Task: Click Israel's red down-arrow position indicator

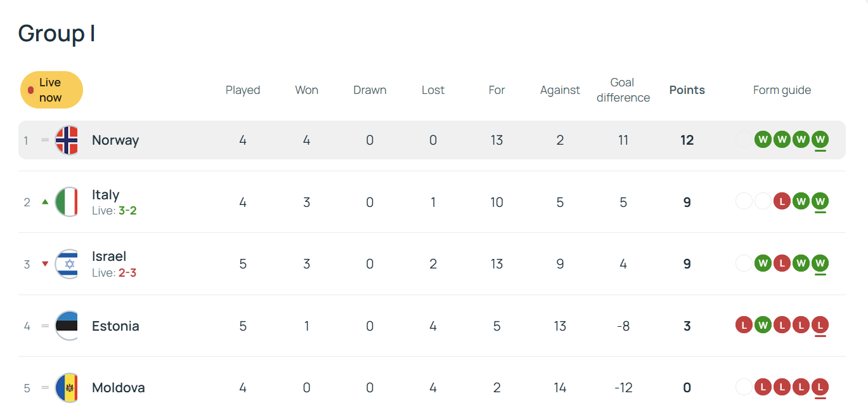Action: pos(45,264)
